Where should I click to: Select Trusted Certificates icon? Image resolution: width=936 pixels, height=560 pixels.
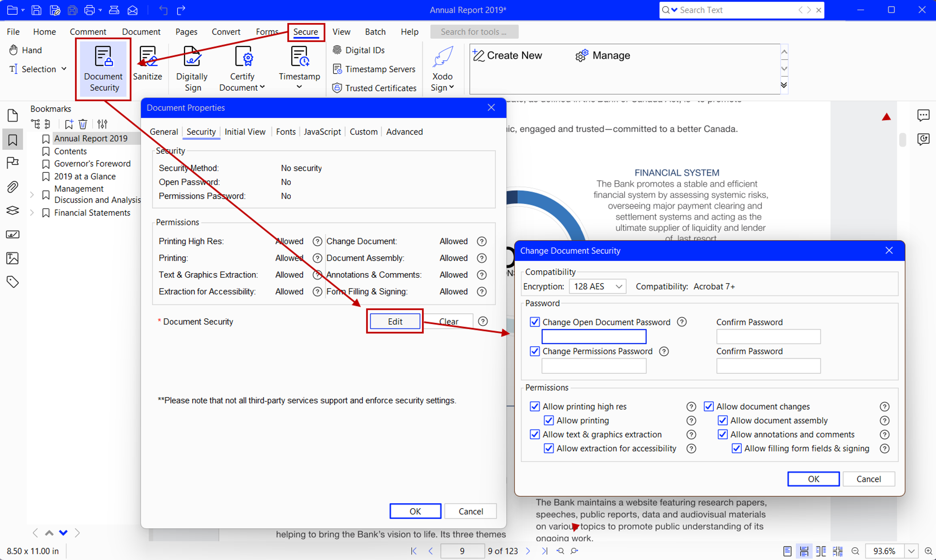tap(337, 87)
